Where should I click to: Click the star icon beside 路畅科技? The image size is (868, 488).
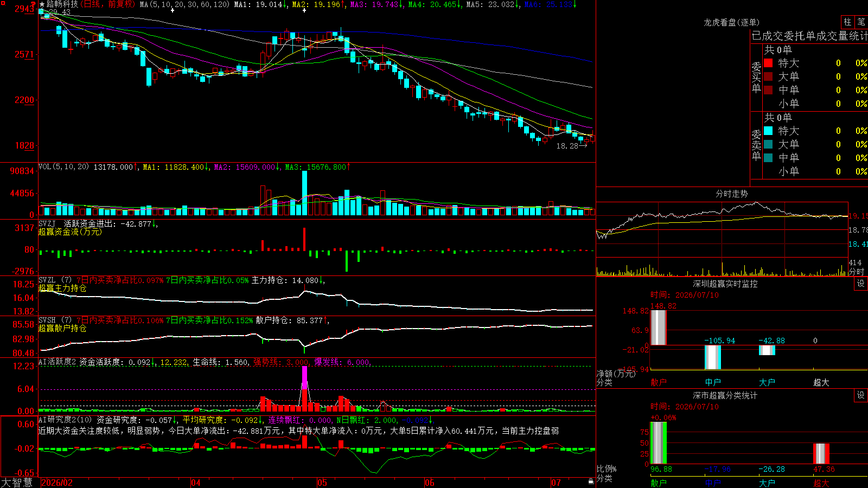click(x=42, y=4)
